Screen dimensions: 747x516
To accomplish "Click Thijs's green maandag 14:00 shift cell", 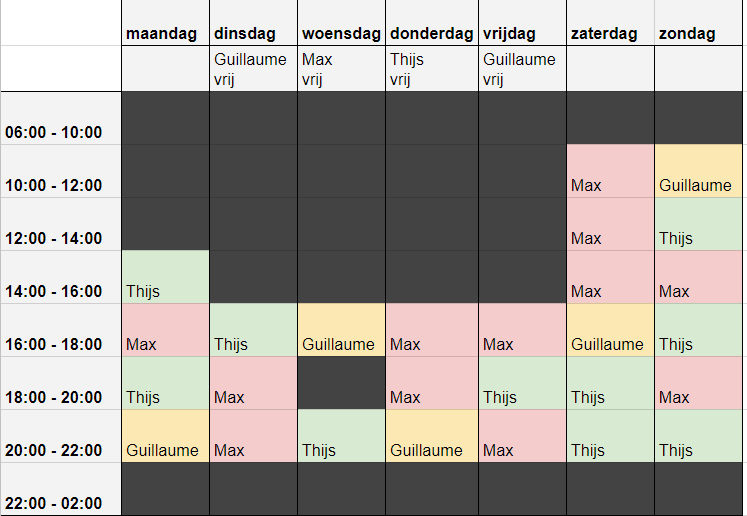I will click(x=165, y=278).
